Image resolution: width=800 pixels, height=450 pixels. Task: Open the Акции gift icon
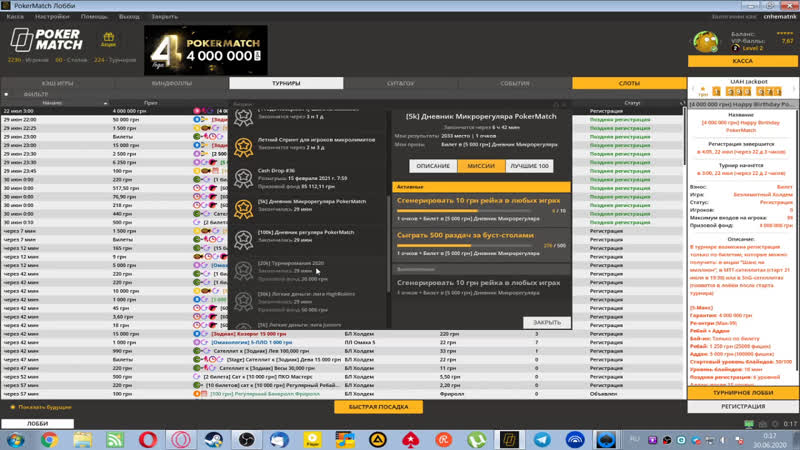[108, 39]
